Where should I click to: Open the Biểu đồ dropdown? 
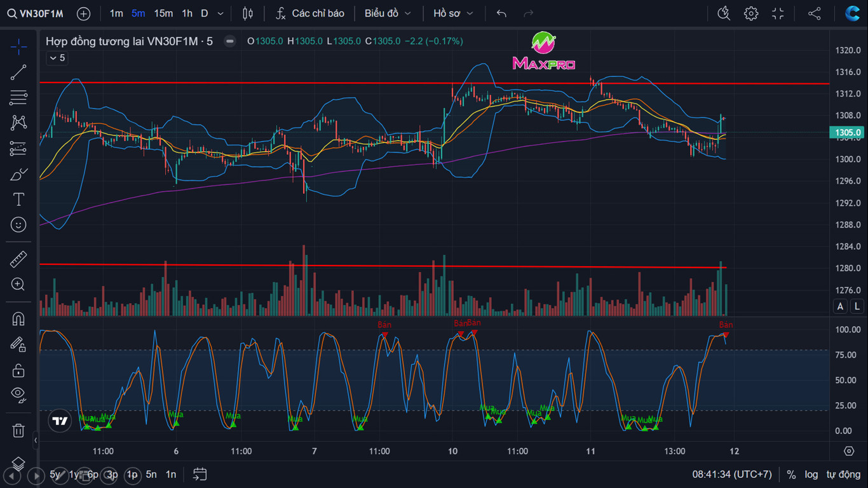(388, 13)
